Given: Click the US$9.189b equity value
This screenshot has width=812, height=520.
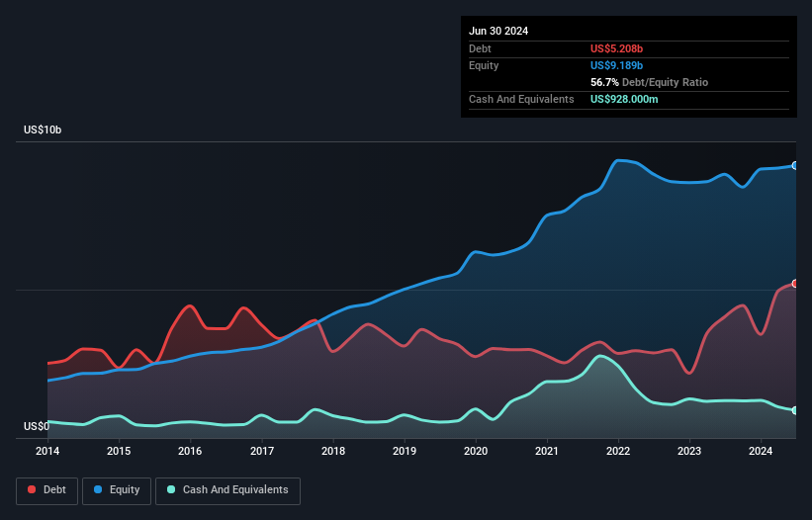Looking at the screenshot, I should [616, 65].
